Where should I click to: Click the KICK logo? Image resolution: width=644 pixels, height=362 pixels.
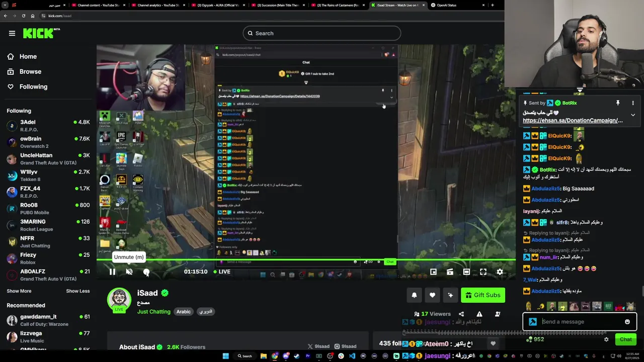pyautogui.click(x=41, y=33)
